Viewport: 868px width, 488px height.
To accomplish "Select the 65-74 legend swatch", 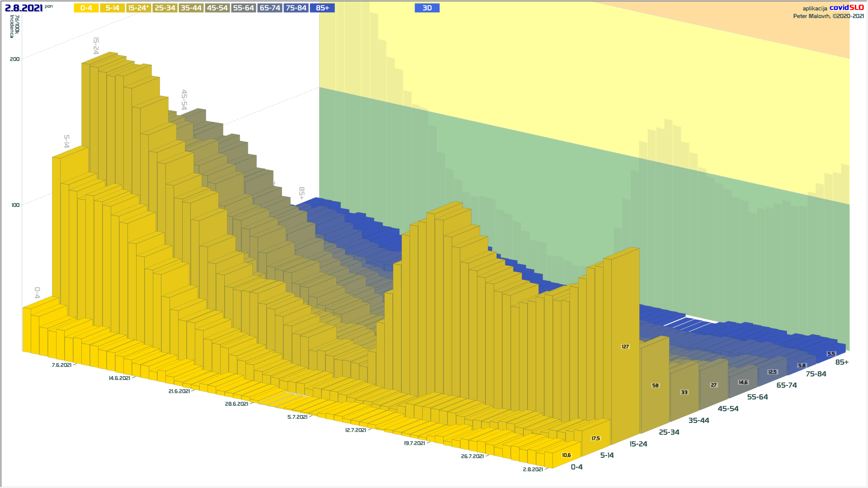I will click(270, 8).
